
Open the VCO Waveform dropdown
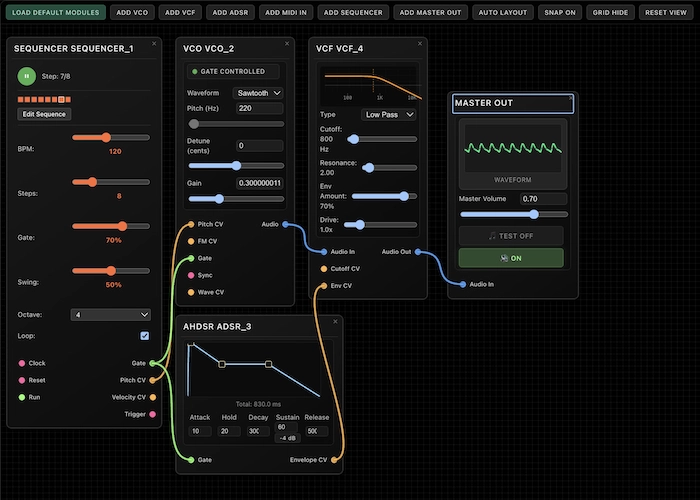258,93
